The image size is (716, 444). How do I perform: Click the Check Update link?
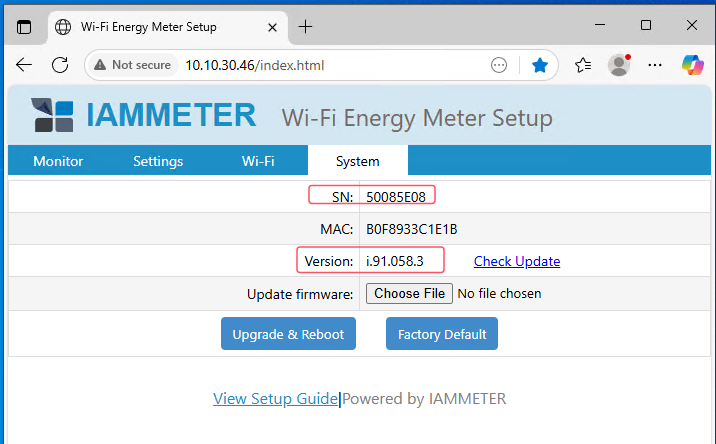pyautogui.click(x=516, y=261)
